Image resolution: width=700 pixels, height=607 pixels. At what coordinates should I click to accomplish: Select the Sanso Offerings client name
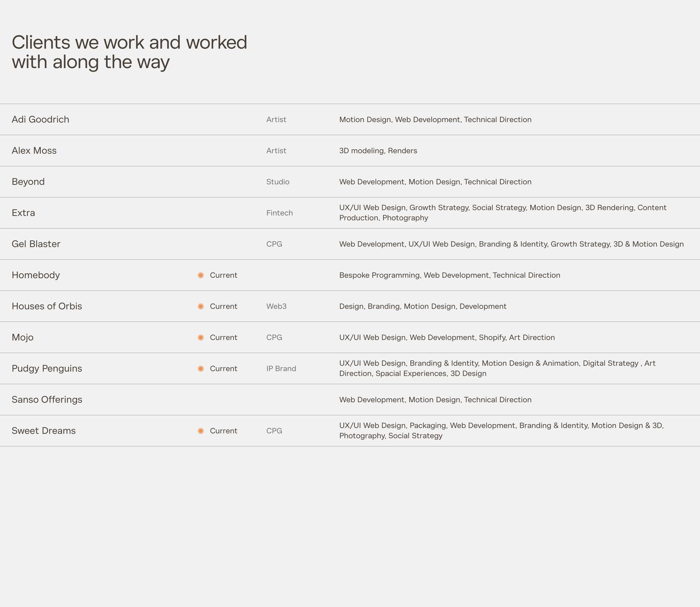[x=47, y=400]
